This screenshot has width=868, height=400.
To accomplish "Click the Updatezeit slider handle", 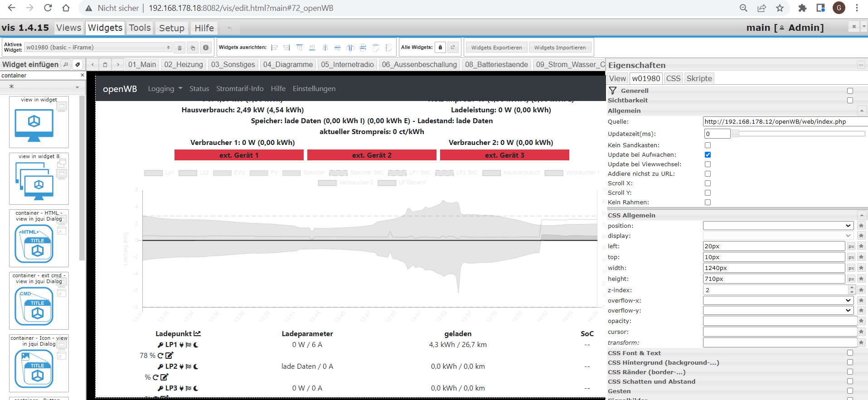I will click(x=736, y=134).
